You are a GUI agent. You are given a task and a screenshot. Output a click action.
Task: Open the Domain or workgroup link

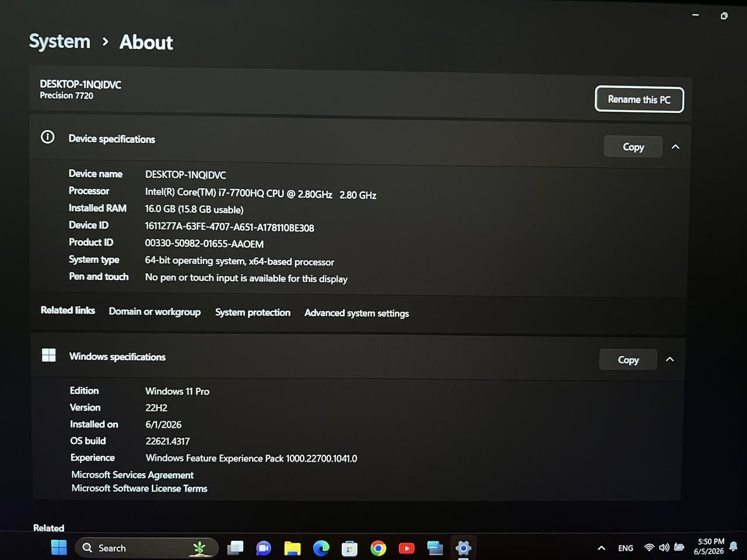[x=155, y=311]
